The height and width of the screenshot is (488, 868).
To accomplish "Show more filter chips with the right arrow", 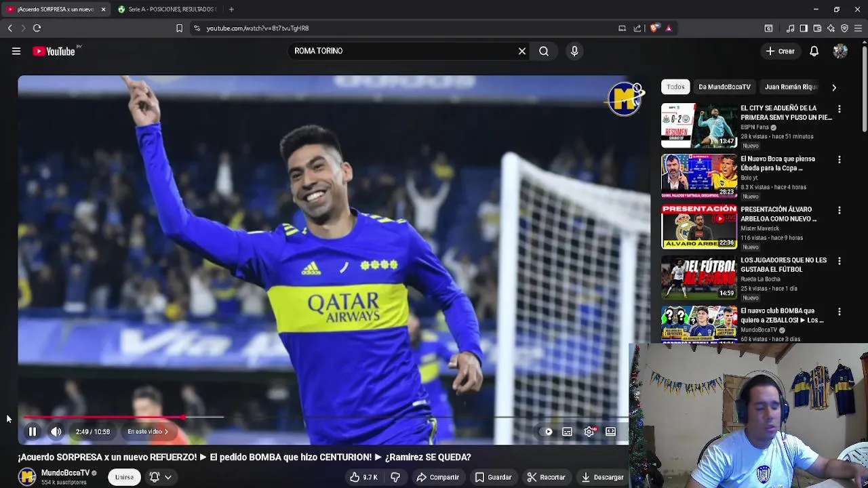I will [834, 87].
